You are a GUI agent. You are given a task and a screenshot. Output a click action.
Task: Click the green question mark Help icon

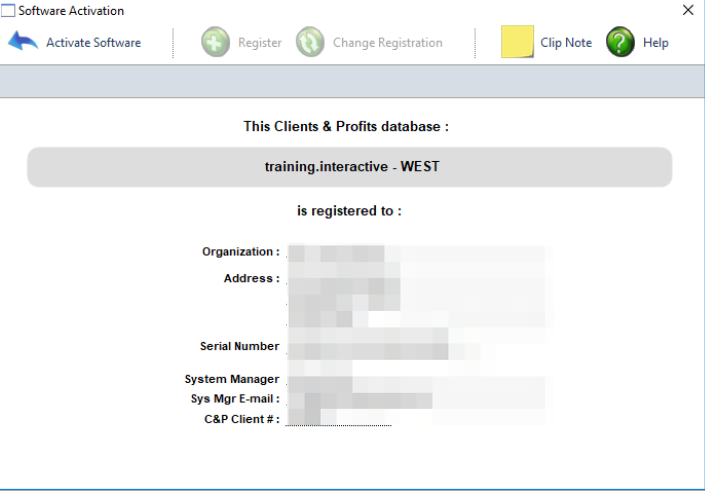pyautogui.click(x=620, y=42)
